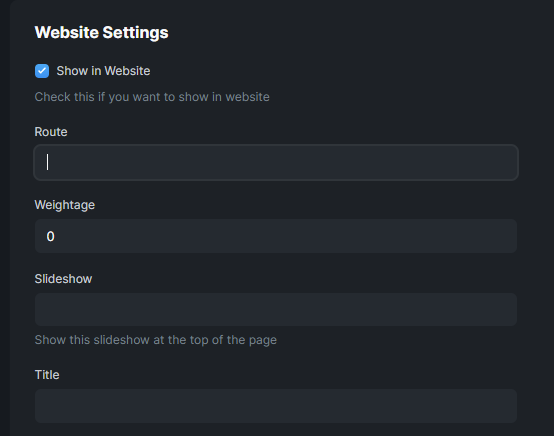Click into the Weightage number field
The image size is (554, 436).
coord(276,236)
